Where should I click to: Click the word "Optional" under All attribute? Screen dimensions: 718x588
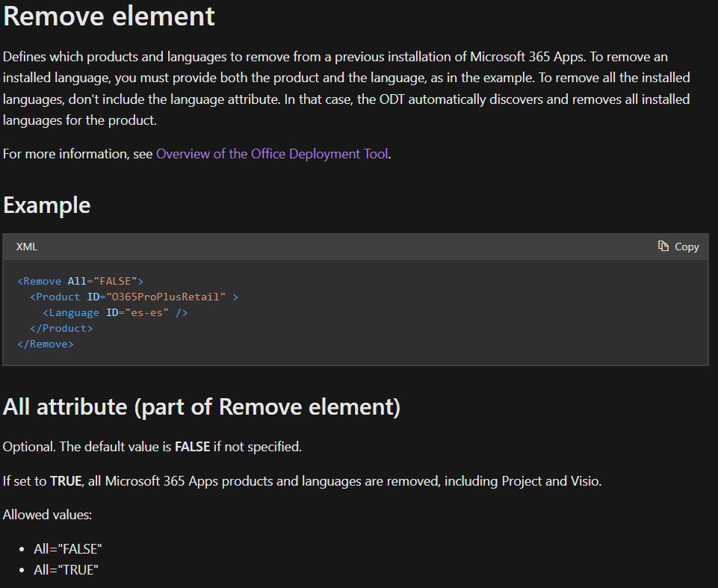(x=28, y=447)
